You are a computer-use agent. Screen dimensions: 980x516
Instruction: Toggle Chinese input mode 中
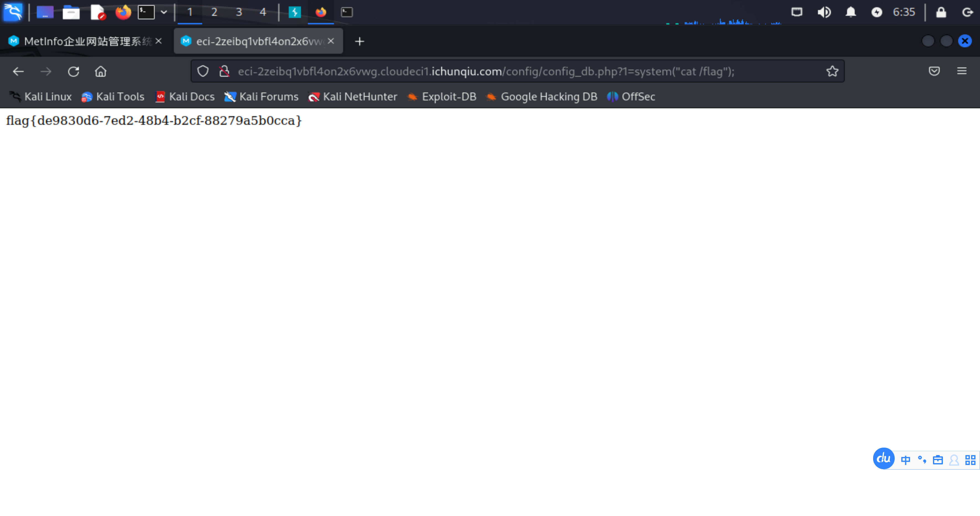[906, 460]
